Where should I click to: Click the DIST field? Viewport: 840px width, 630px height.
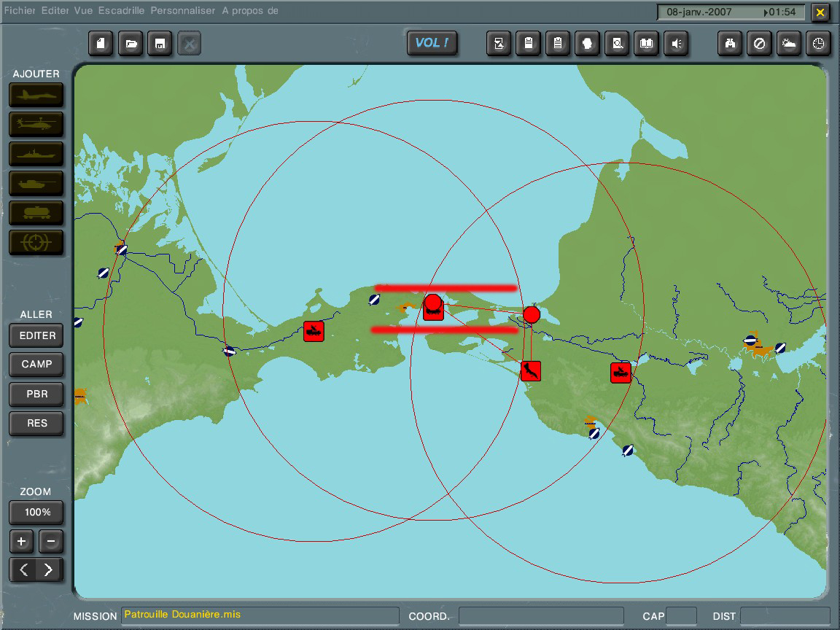point(785,615)
